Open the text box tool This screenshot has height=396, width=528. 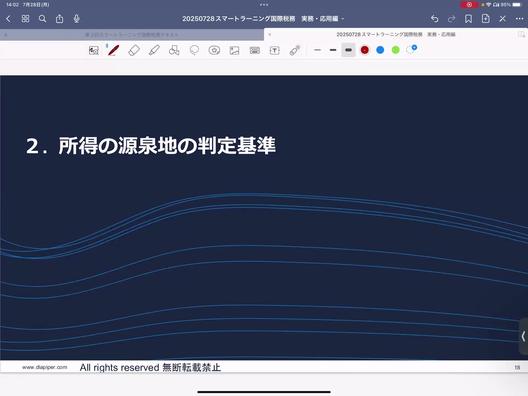tap(274, 51)
